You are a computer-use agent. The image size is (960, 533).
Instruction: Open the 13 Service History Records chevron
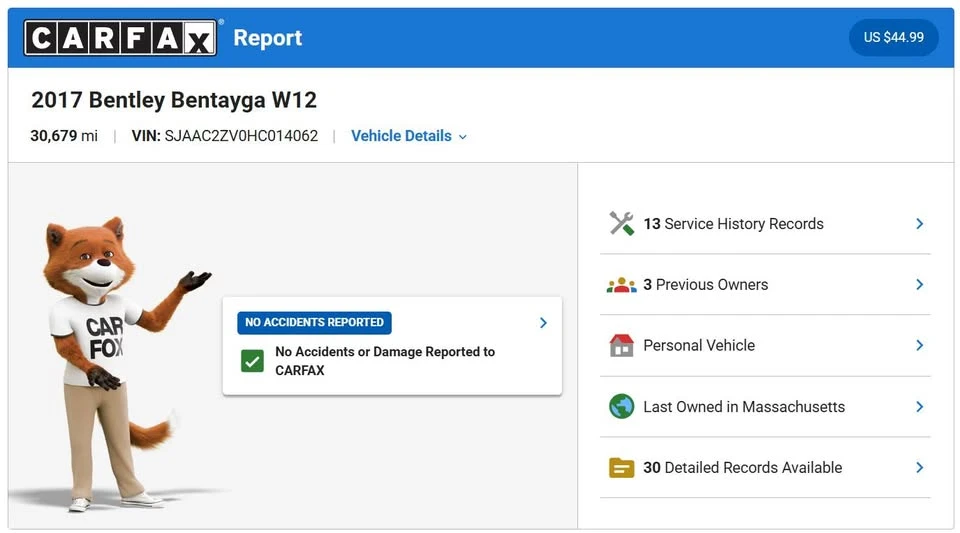[x=919, y=223]
